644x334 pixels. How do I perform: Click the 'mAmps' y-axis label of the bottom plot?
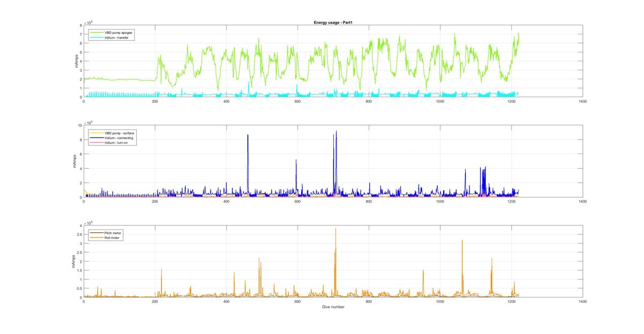74,262
